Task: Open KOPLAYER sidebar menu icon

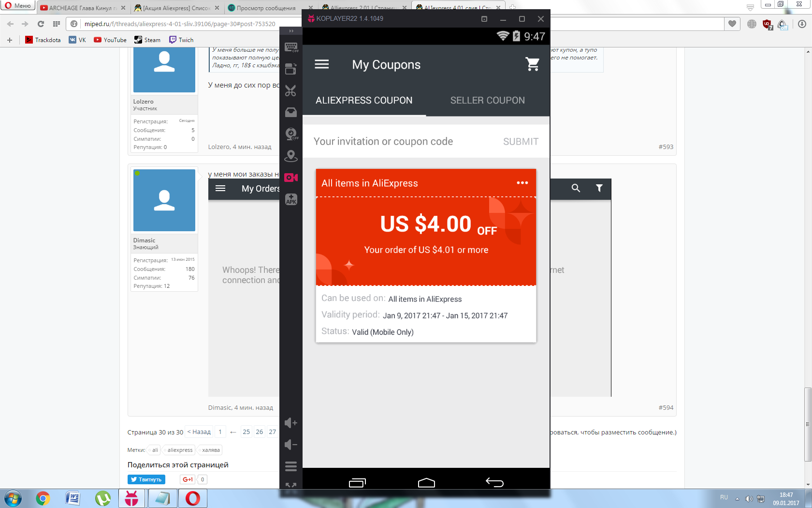Action: [291, 466]
